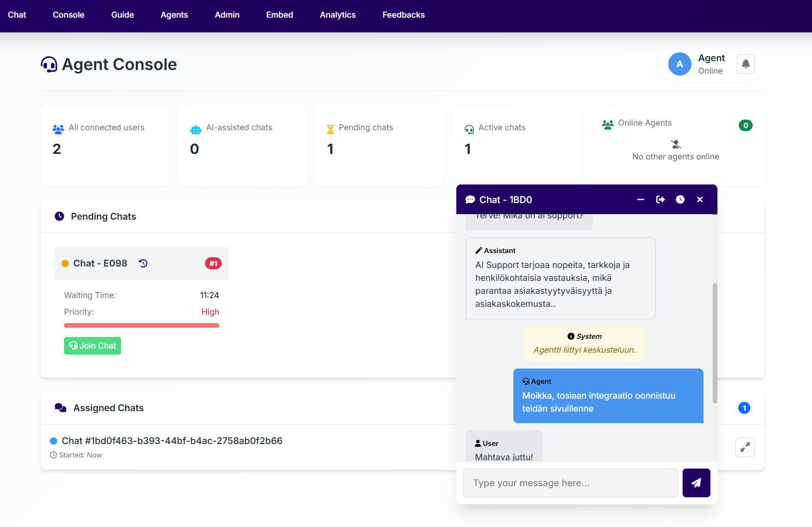This screenshot has height=527, width=812.
Task: Minimize the Chat - 1BD0 popup window
Action: pos(640,199)
